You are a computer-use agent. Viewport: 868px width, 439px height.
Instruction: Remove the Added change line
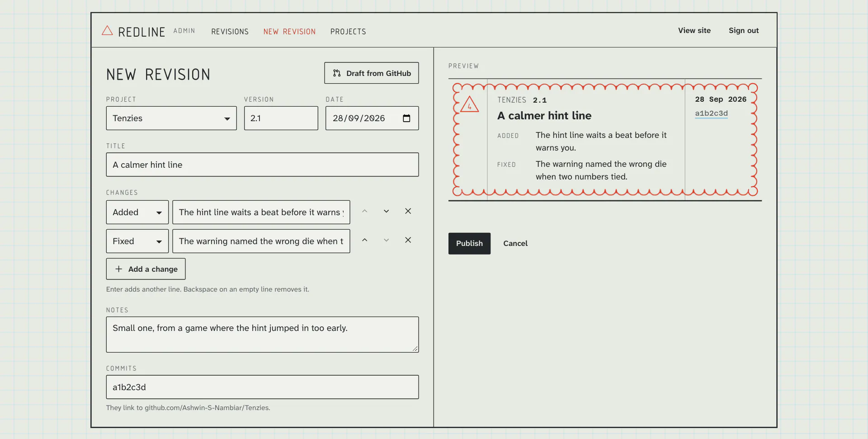(408, 211)
